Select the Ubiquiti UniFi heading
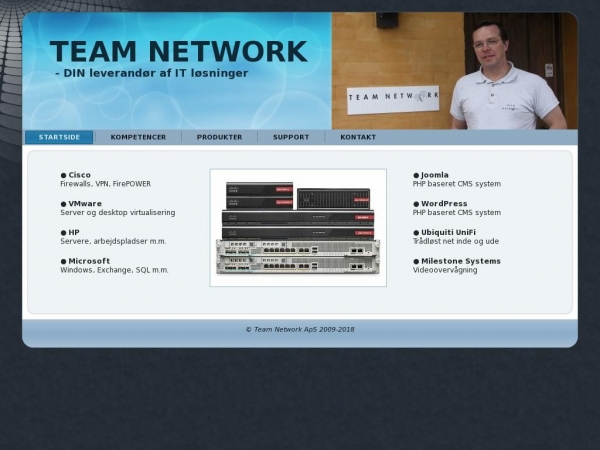 coord(448,232)
